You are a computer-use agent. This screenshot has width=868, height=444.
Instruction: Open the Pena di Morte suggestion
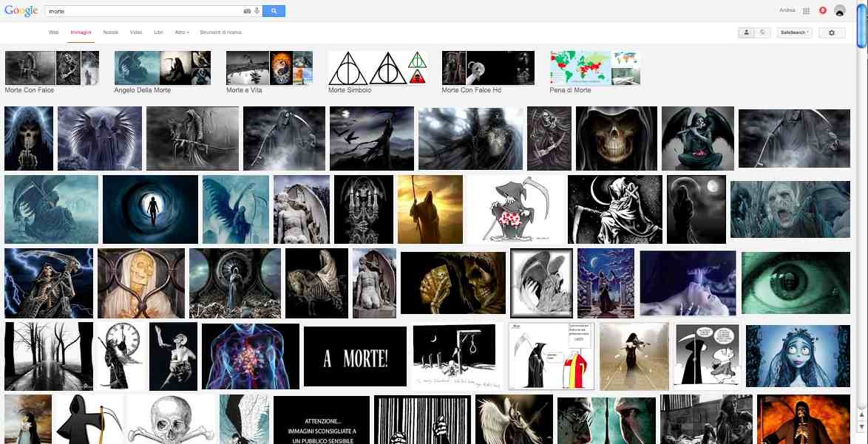point(594,72)
